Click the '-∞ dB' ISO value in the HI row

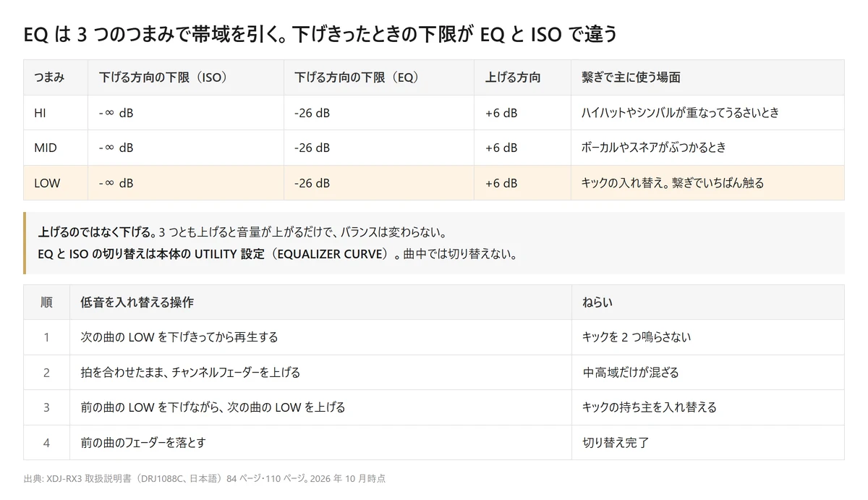click(x=186, y=113)
